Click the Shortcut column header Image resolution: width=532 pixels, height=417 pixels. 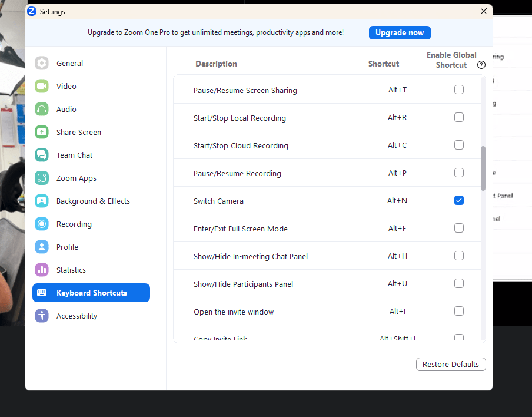point(384,64)
